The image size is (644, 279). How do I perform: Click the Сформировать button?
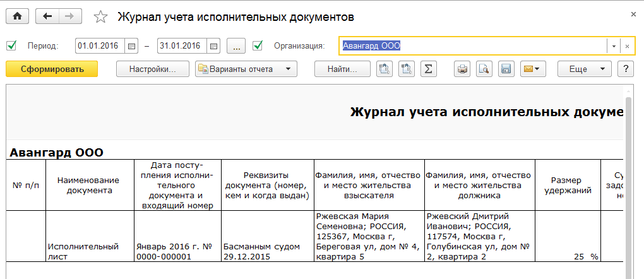point(52,69)
